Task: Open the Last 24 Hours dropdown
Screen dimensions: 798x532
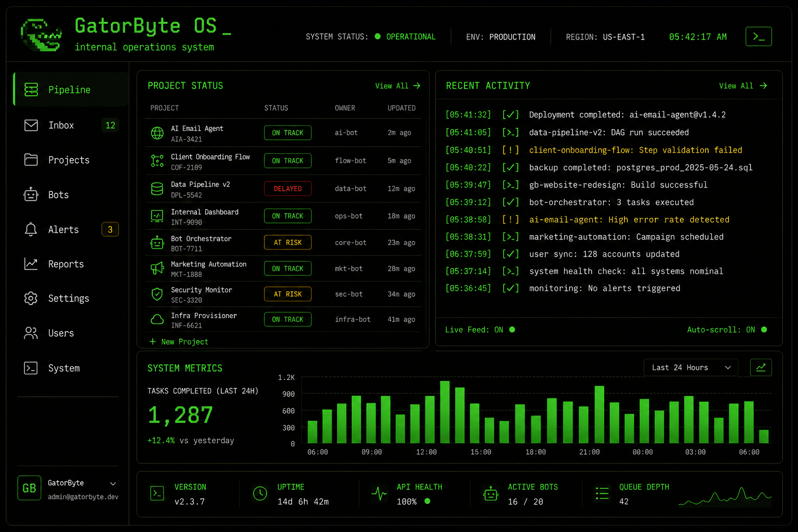Action: tap(691, 367)
